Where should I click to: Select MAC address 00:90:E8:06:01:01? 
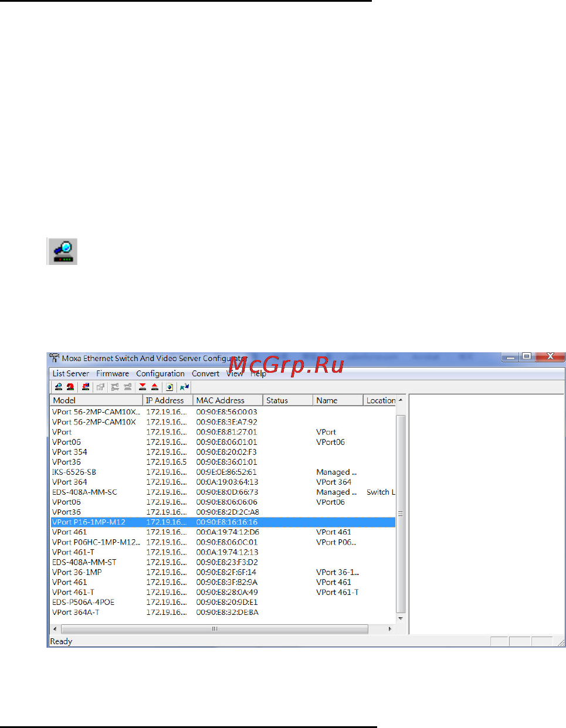226,442
